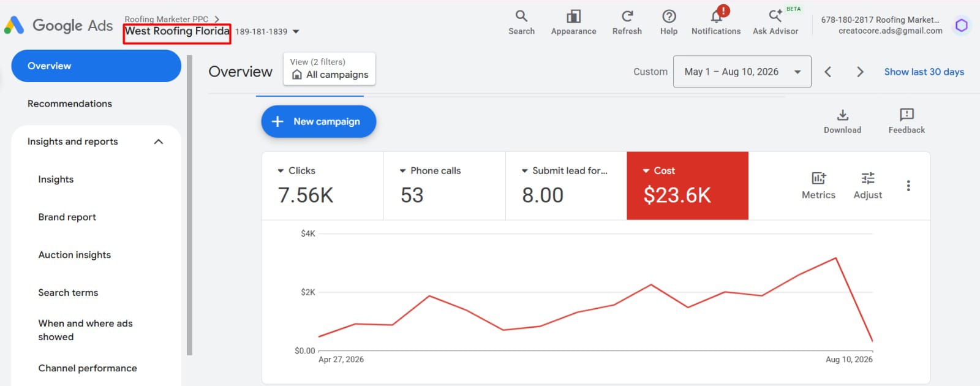Open the Metrics selector
980x386 pixels.
pos(818,185)
